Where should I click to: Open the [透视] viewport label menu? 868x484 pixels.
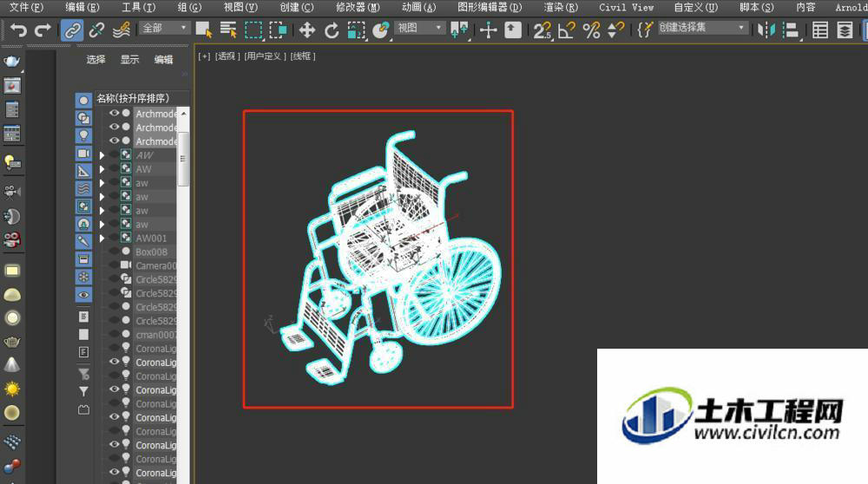tap(226, 56)
